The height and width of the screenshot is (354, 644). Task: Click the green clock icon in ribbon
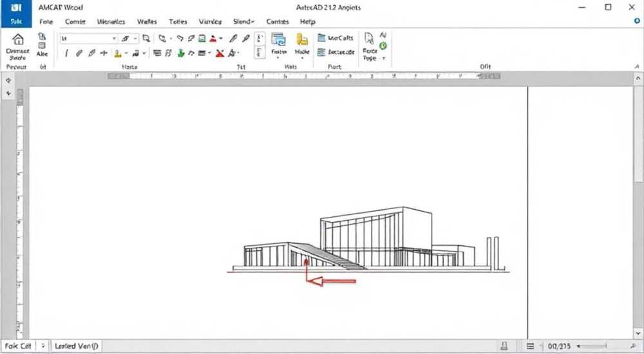pos(383,46)
